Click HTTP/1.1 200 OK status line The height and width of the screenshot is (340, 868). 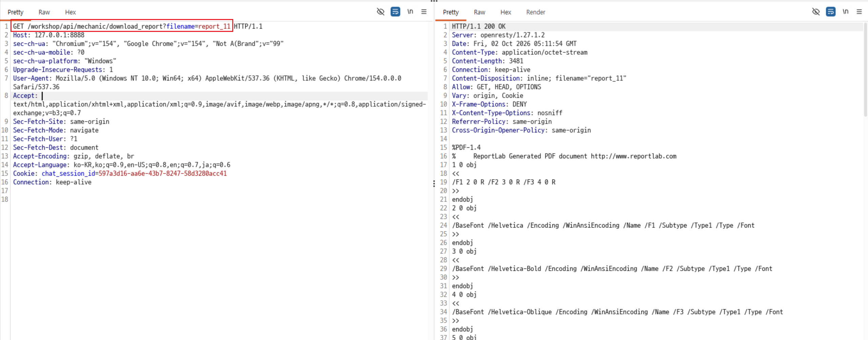point(478,26)
